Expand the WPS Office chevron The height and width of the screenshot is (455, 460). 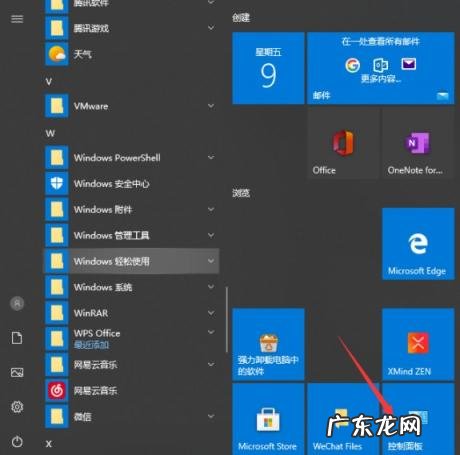pyautogui.click(x=211, y=332)
